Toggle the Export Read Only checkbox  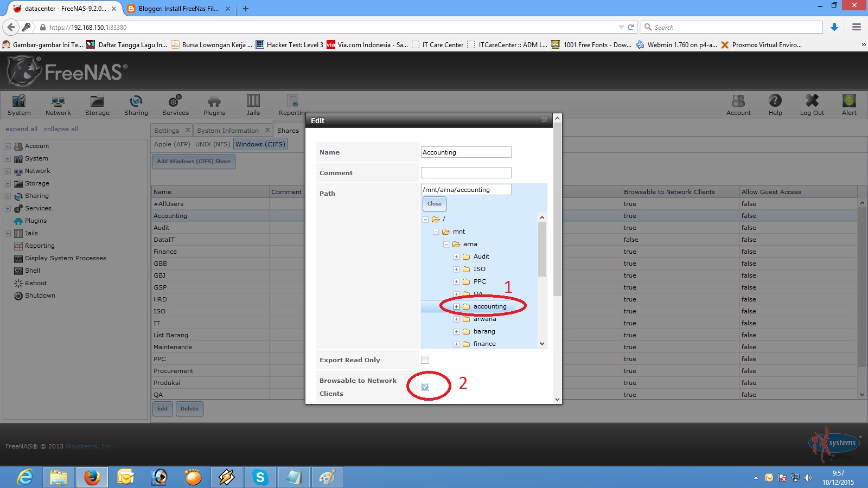[x=425, y=359]
